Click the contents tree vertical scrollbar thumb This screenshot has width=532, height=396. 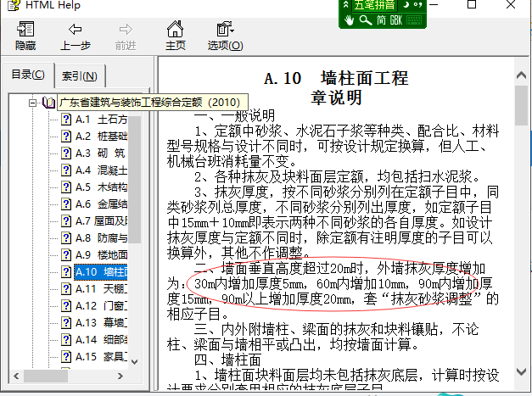point(135,180)
